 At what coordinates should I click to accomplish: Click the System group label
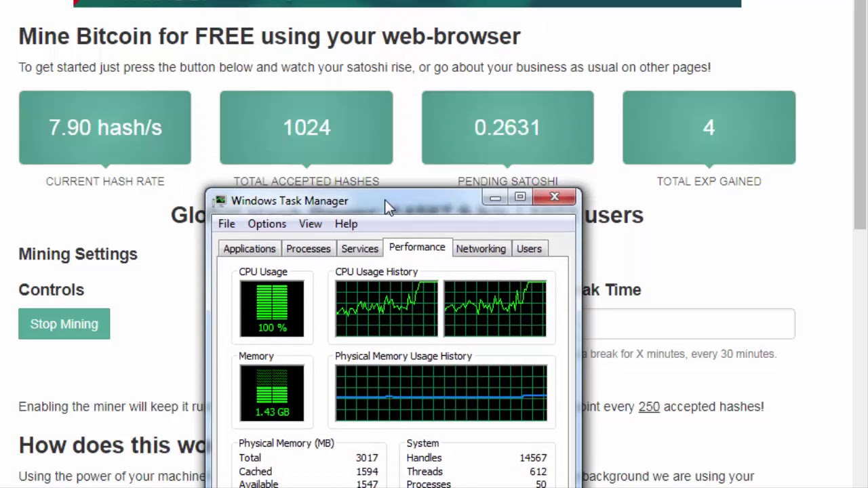422,443
